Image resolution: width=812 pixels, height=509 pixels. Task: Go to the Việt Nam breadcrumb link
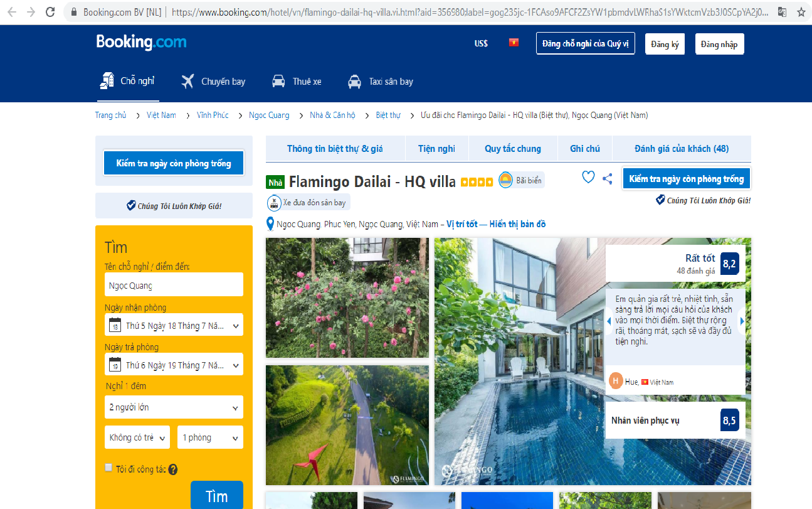click(x=161, y=115)
